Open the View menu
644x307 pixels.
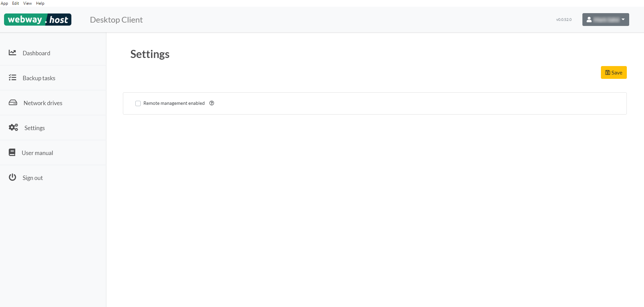[x=27, y=3]
